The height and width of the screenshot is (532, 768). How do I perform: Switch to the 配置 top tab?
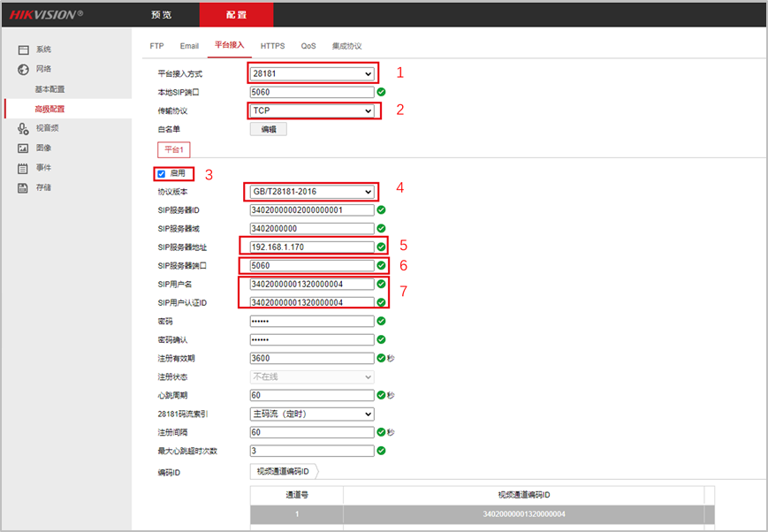pos(236,15)
